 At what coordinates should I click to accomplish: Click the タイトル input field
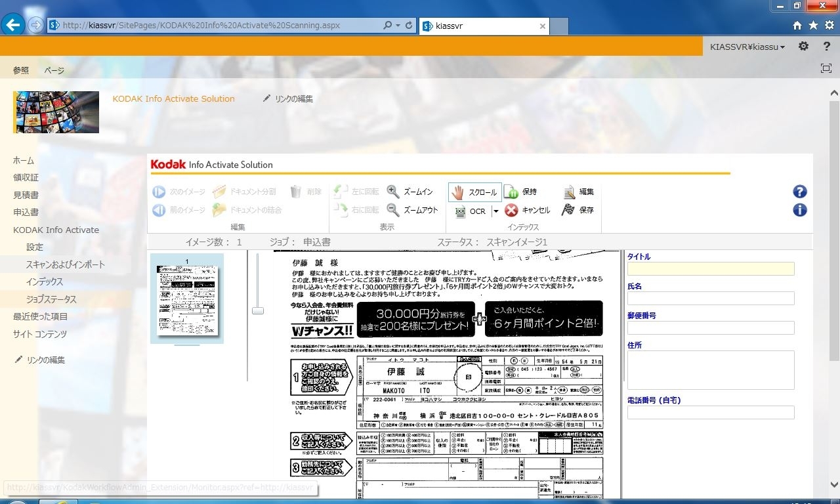pyautogui.click(x=711, y=268)
